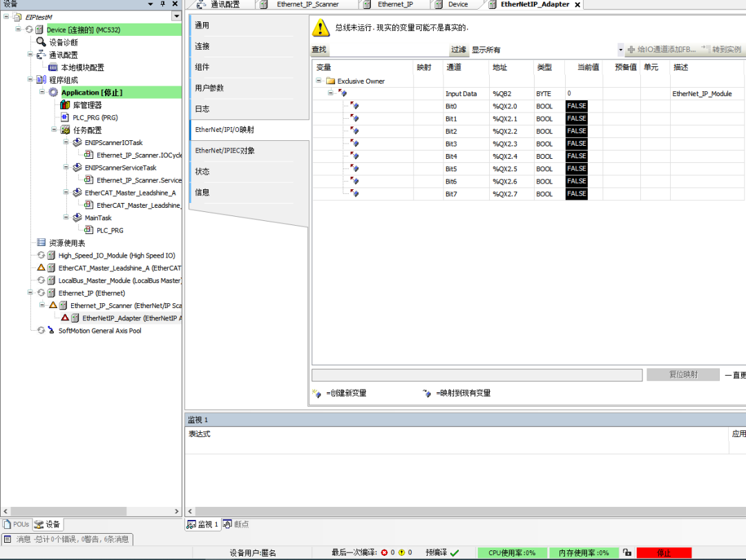Open the 用户参数 side tab
Screen dimensions: 746x560
[x=211, y=88]
